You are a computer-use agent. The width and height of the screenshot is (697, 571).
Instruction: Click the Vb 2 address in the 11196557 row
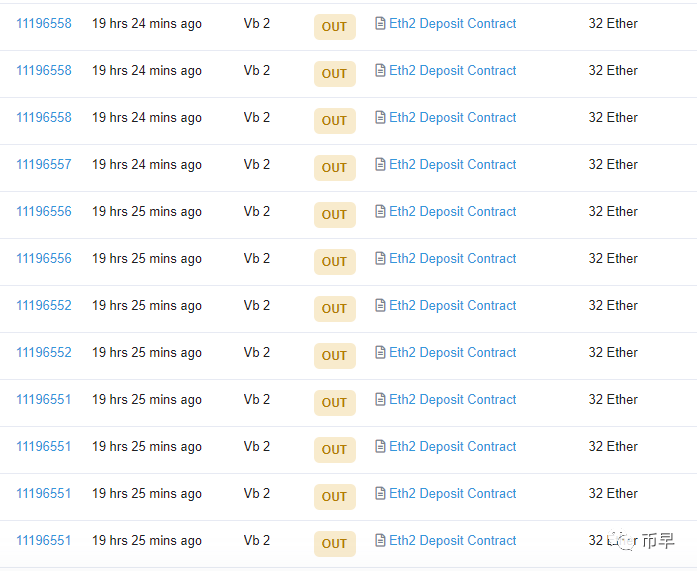tap(257, 165)
